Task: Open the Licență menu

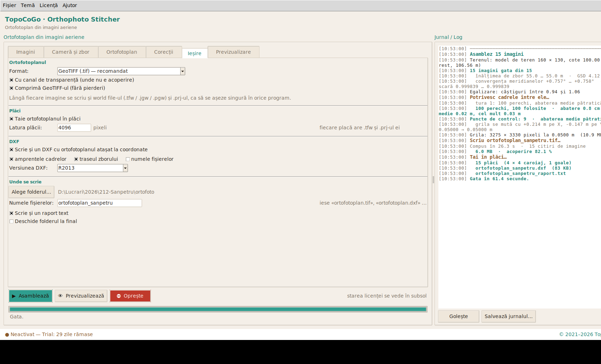Action: coord(48,5)
